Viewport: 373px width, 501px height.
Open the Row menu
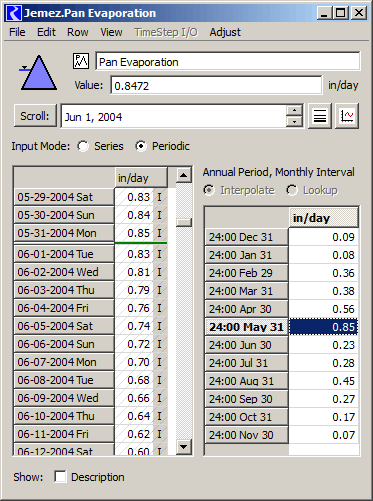78,32
